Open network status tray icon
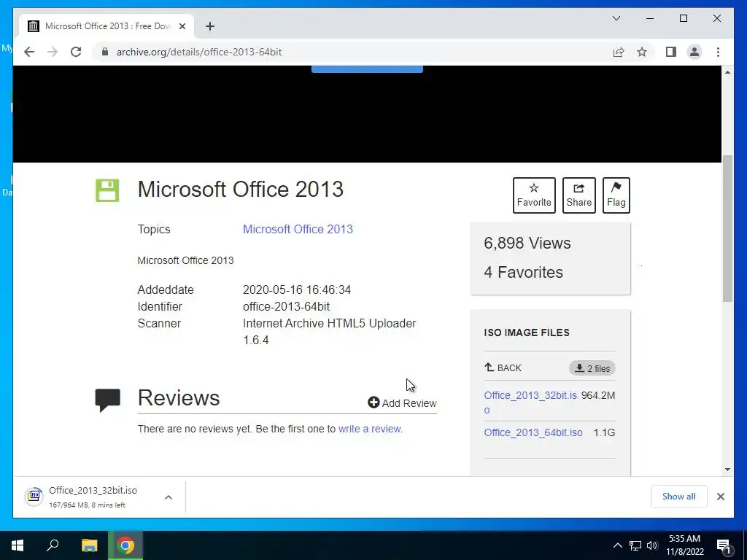This screenshot has height=560, width=747. point(635,545)
